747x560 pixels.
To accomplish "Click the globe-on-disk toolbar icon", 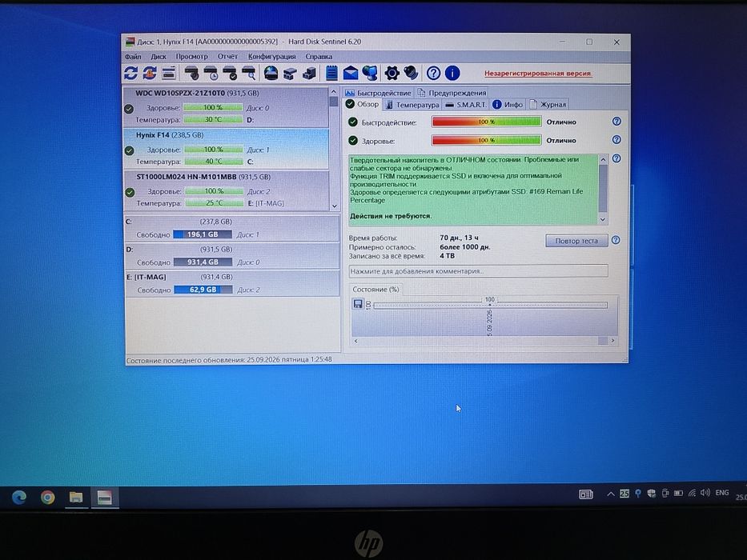I will point(271,73).
